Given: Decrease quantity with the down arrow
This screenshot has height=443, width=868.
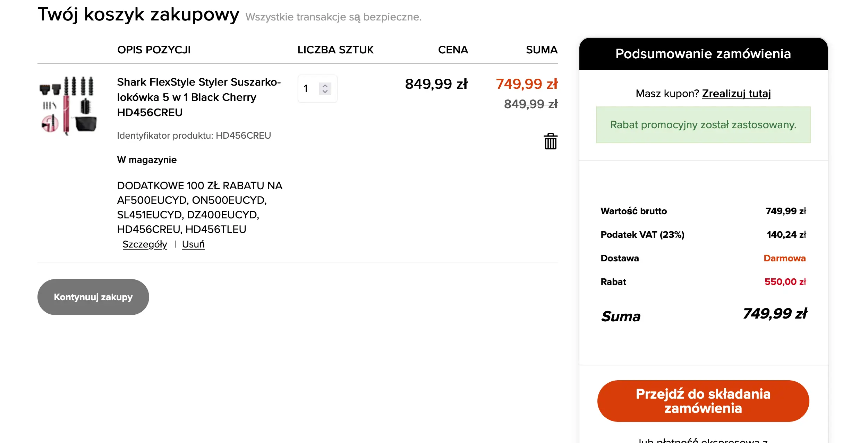Looking at the screenshot, I should (325, 92).
